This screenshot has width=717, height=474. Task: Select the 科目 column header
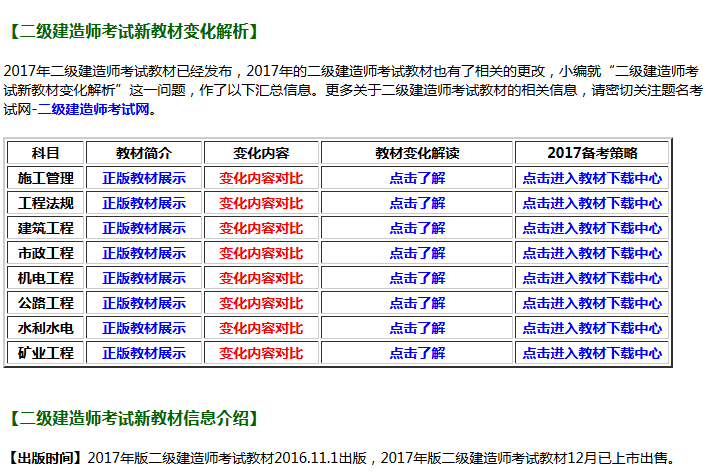(x=45, y=153)
